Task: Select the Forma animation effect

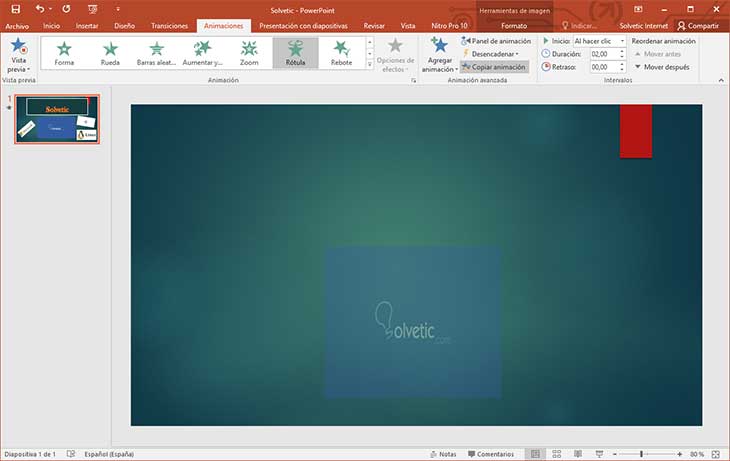Action: coord(64,54)
